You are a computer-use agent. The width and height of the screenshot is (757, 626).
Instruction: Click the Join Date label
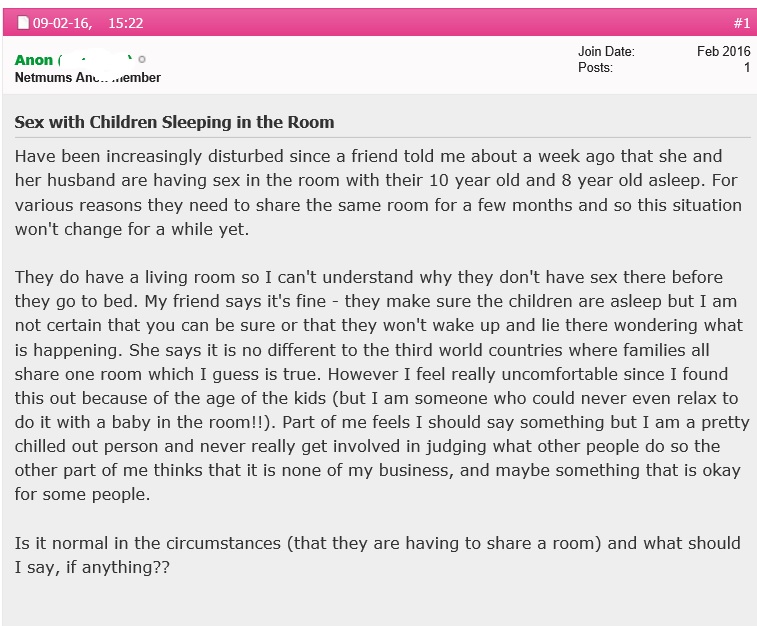pos(606,52)
